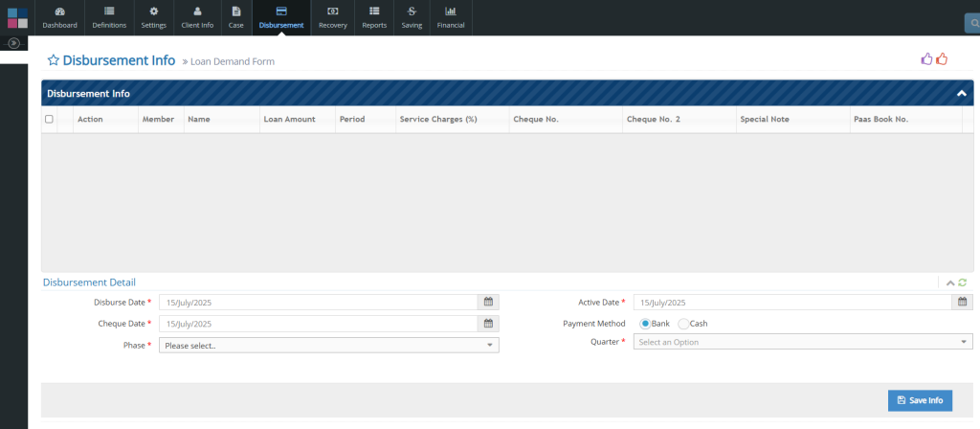Open the Active Date calendar picker
The height and width of the screenshot is (429, 980).
[x=963, y=302]
